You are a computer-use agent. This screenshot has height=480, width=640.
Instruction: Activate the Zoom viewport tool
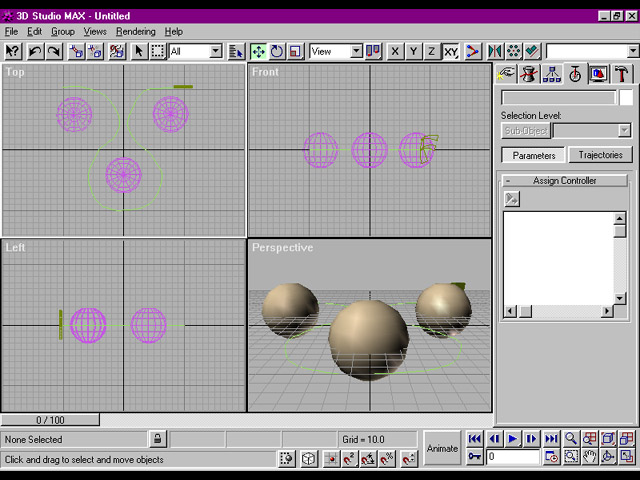[x=571, y=439]
